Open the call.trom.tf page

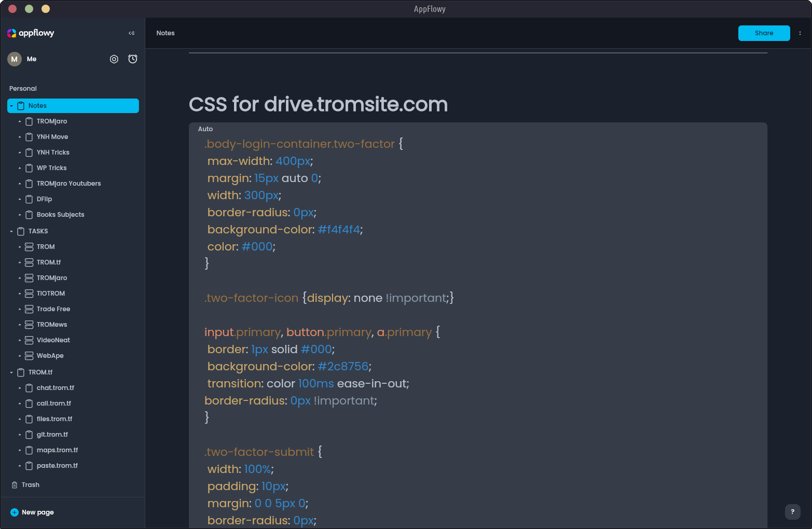(54, 403)
